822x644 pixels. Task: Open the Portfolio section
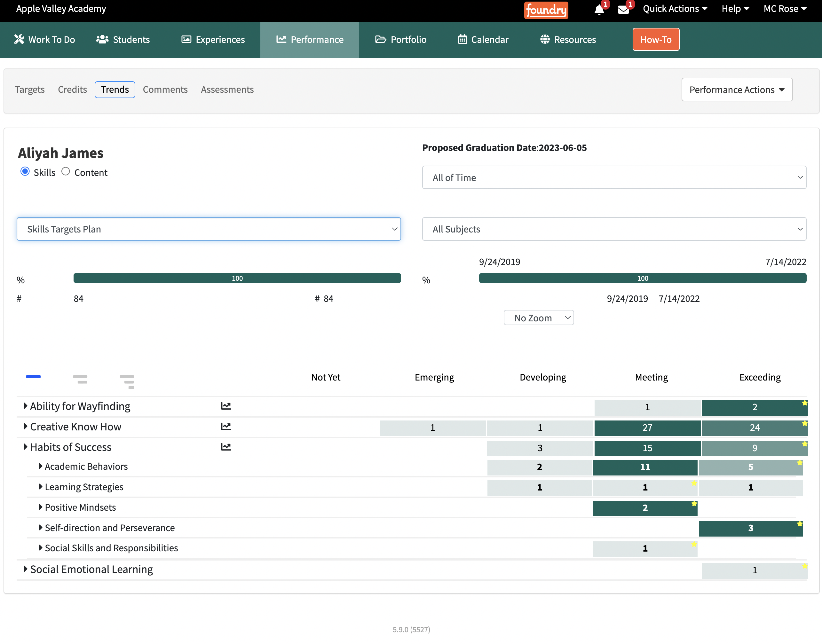coord(401,40)
